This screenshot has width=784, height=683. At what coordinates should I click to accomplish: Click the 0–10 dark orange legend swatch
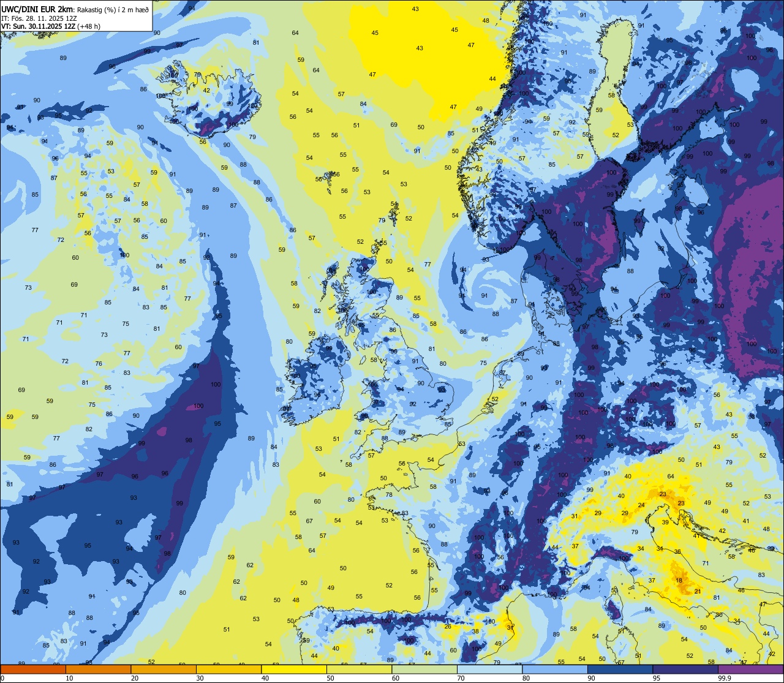(x=33, y=669)
